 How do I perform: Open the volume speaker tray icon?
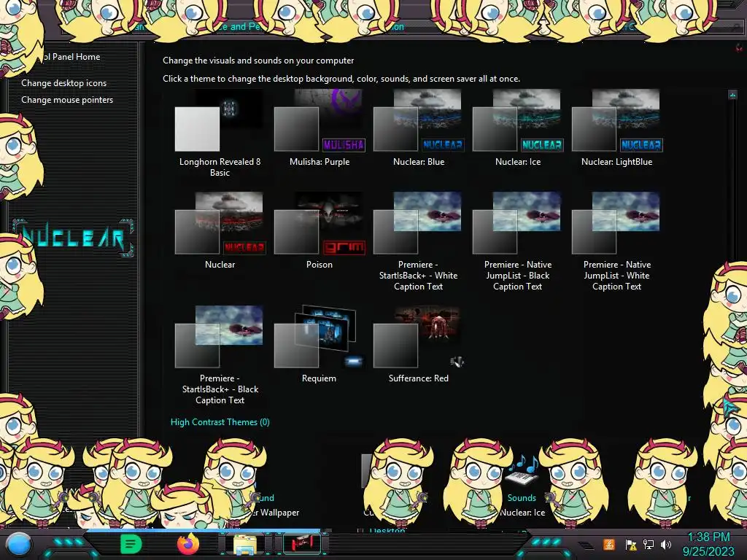point(666,544)
